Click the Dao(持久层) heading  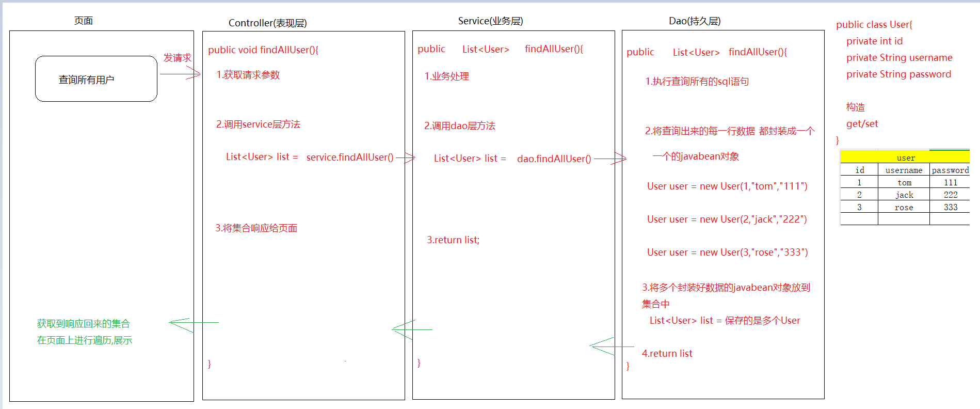(x=695, y=21)
